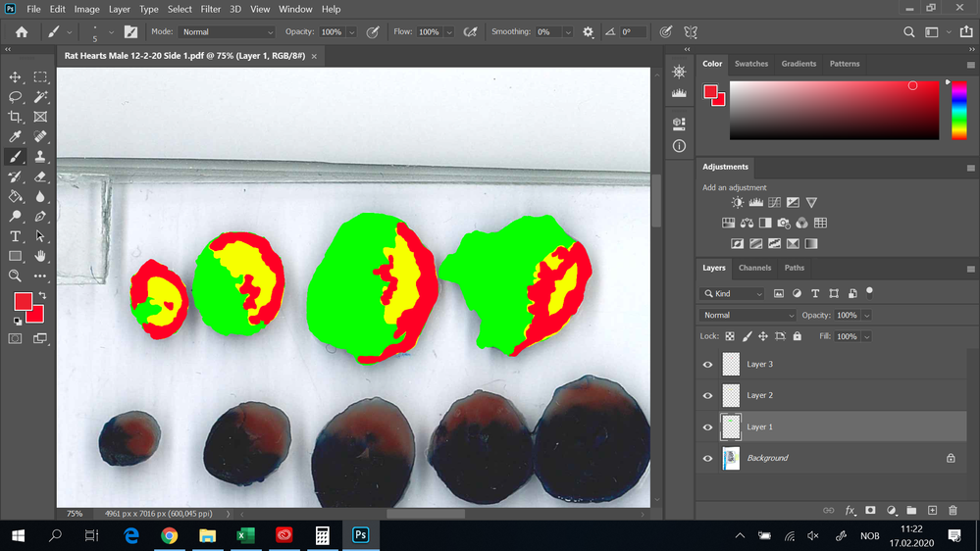This screenshot has height=551, width=980.
Task: Open the Opacity dropdown in options bar
Action: click(x=352, y=31)
